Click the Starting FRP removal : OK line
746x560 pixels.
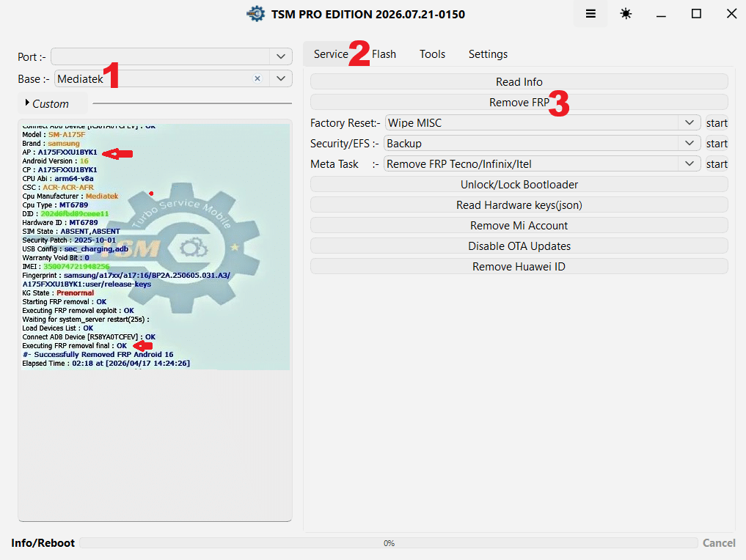click(x=65, y=302)
